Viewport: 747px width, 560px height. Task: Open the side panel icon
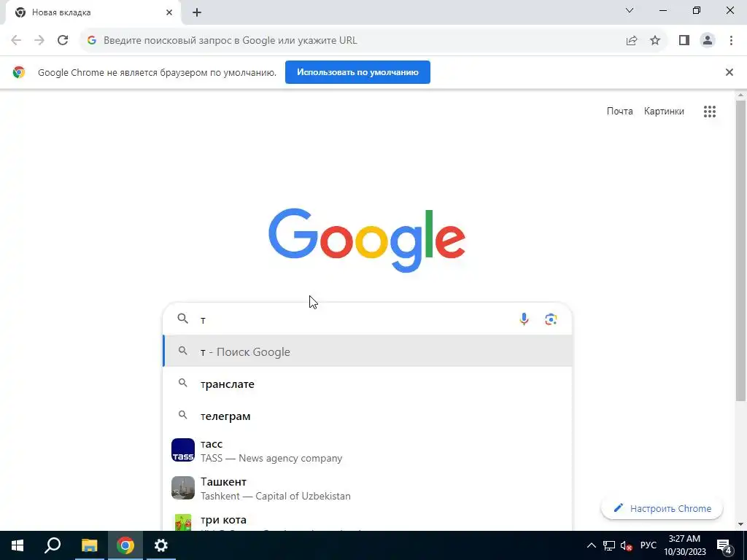[684, 41]
